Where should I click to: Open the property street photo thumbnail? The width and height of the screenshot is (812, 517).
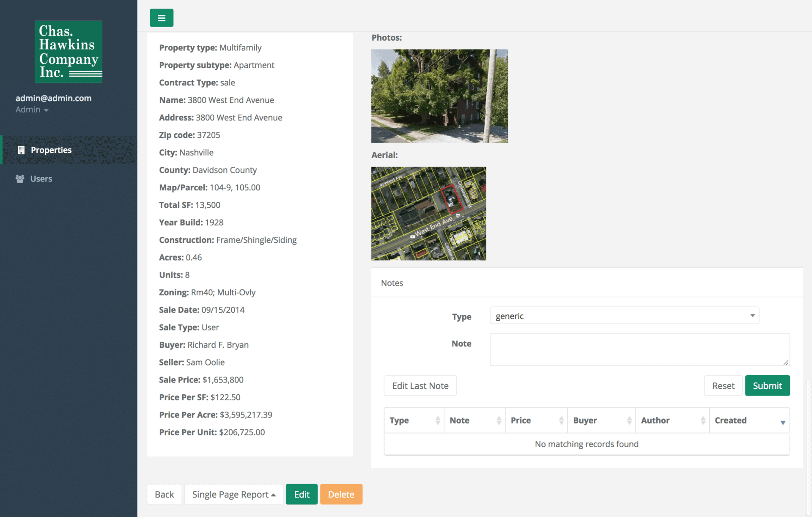click(x=439, y=96)
